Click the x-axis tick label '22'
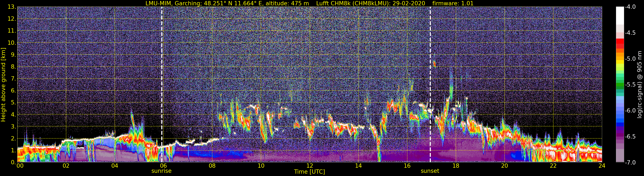 pos(553,166)
